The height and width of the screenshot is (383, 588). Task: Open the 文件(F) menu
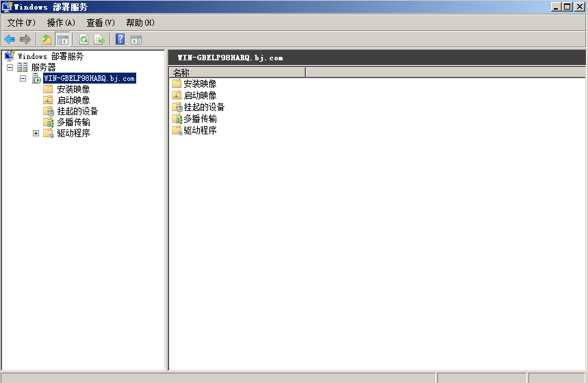click(21, 23)
